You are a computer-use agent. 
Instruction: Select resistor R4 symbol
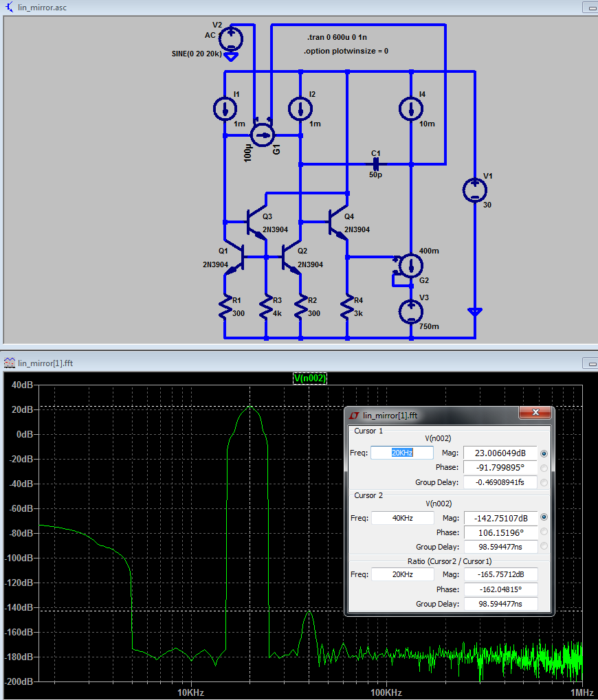pyautogui.click(x=347, y=307)
